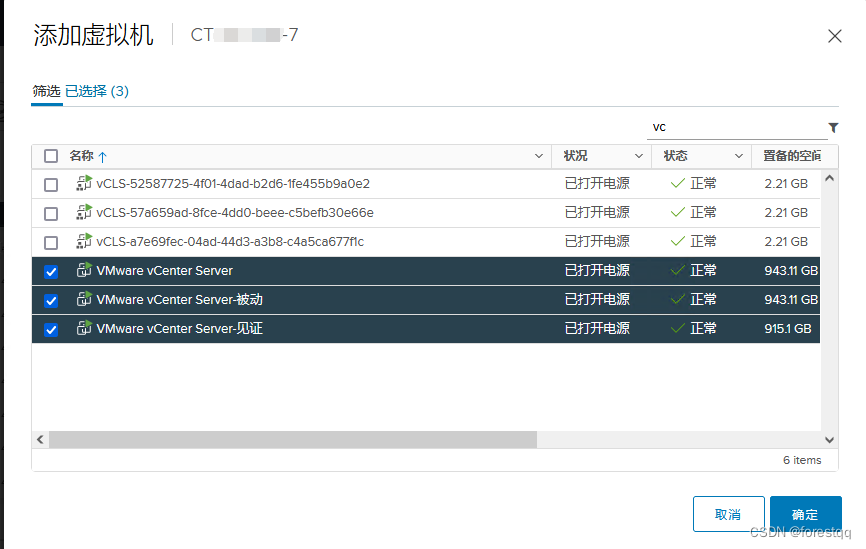Click the 名称 column header label
The height and width of the screenshot is (549, 866).
pyautogui.click(x=82, y=156)
